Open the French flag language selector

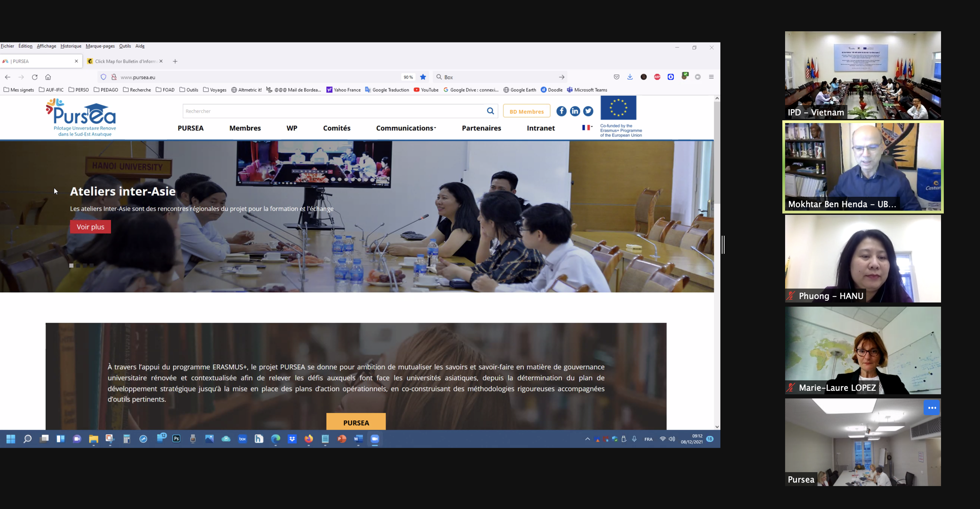pos(587,127)
